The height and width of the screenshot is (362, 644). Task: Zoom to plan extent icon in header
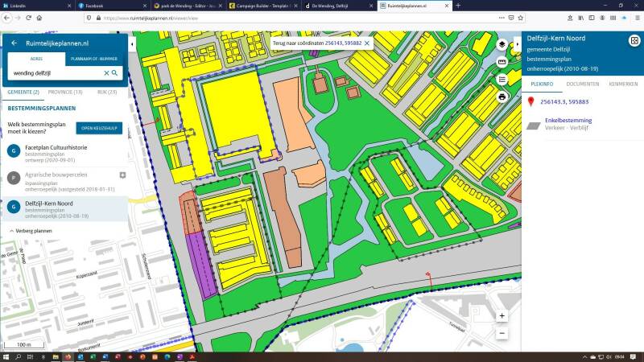pyautogui.click(x=634, y=41)
